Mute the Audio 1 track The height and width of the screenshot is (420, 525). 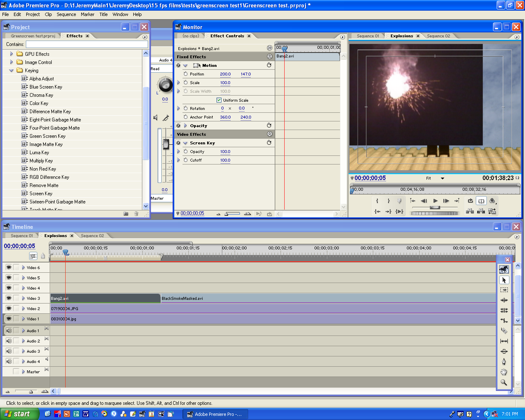pos(9,331)
